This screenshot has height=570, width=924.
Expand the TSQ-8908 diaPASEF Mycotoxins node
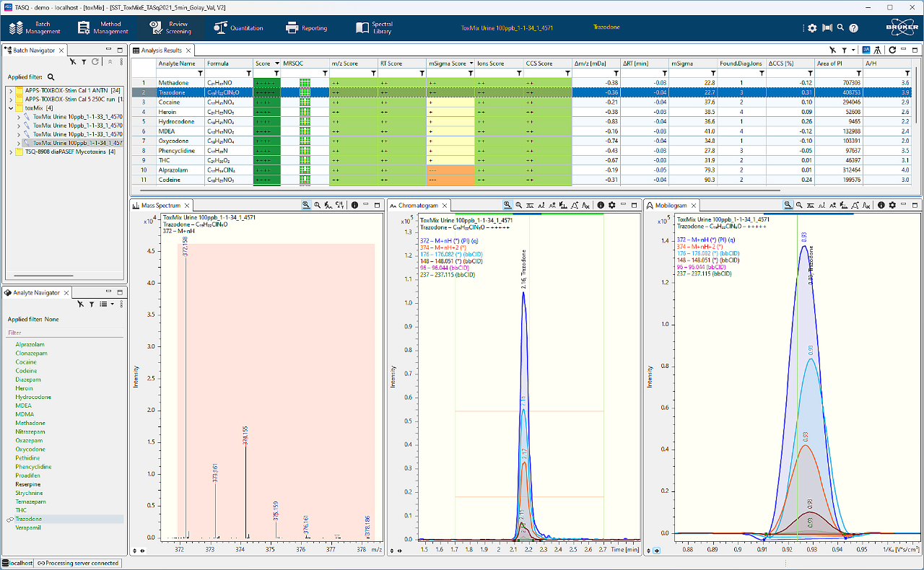[x=11, y=152]
